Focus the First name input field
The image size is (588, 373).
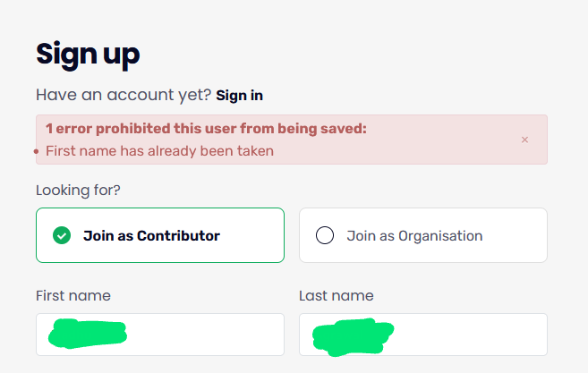(x=206, y=334)
